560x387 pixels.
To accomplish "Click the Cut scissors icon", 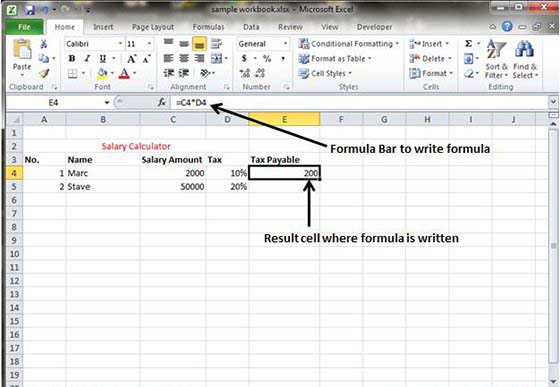I will tap(44, 44).
